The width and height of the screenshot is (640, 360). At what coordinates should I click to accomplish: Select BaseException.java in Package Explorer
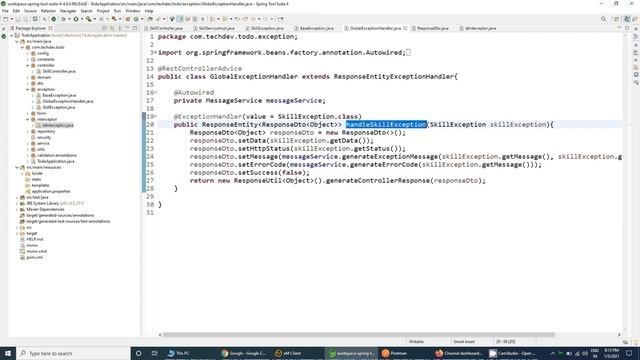pyautogui.click(x=59, y=95)
